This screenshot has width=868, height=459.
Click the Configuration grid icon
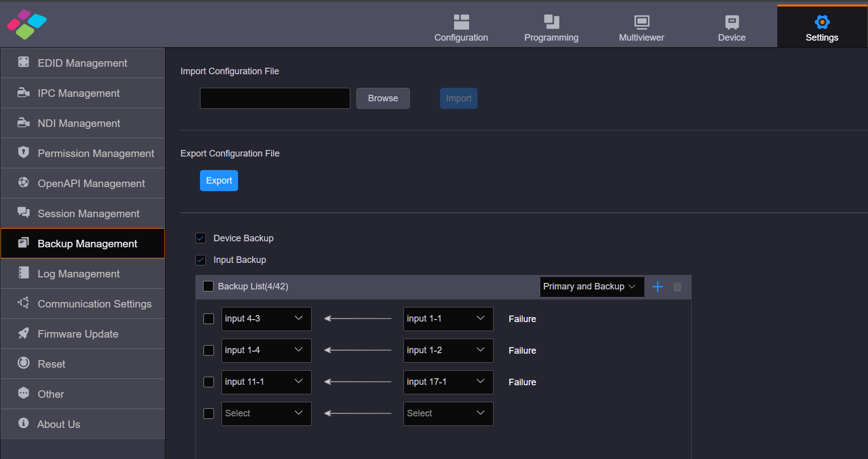(x=461, y=22)
